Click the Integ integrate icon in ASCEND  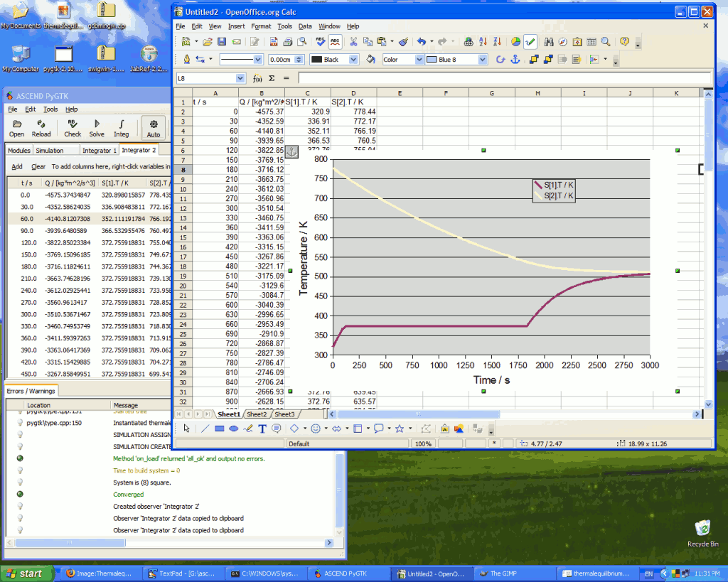[x=122, y=128]
